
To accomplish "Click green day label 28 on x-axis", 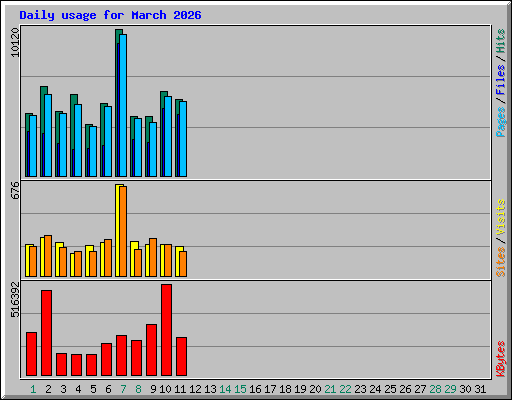I will [x=435, y=389].
